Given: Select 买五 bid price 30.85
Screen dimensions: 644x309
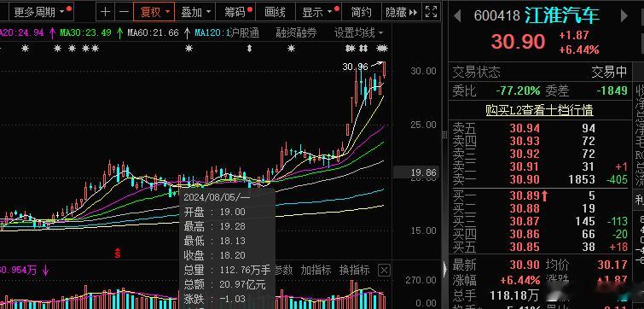Looking at the screenshot, I should point(525,247).
